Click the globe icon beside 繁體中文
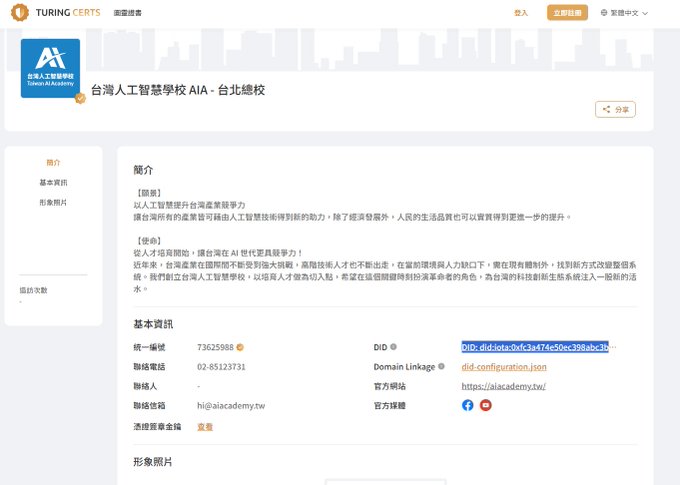The width and height of the screenshot is (680, 485). pos(604,13)
